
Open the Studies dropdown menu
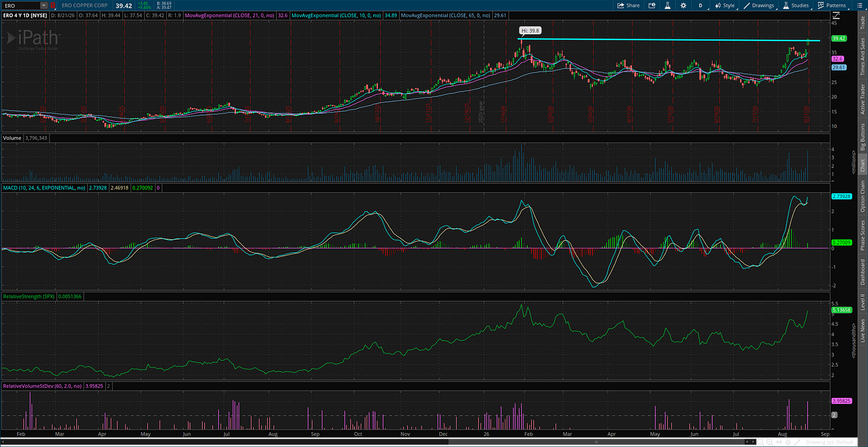[796, 5]
